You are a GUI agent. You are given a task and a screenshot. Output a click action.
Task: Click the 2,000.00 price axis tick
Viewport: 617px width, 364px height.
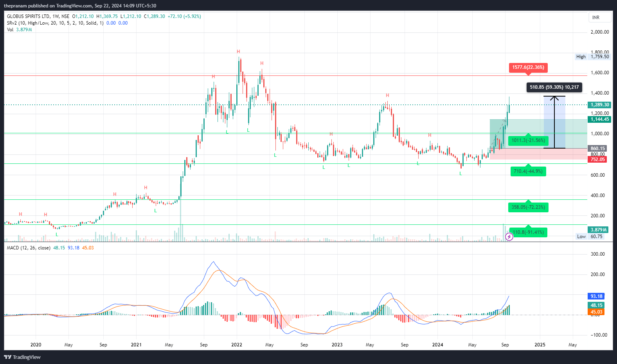[x=600, y=32]
